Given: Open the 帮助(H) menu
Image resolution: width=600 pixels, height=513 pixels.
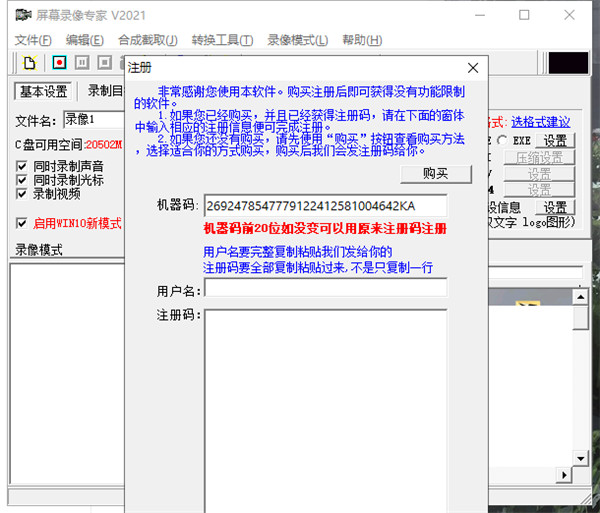Looking at the screenshot, I should [x=361, y=40].
